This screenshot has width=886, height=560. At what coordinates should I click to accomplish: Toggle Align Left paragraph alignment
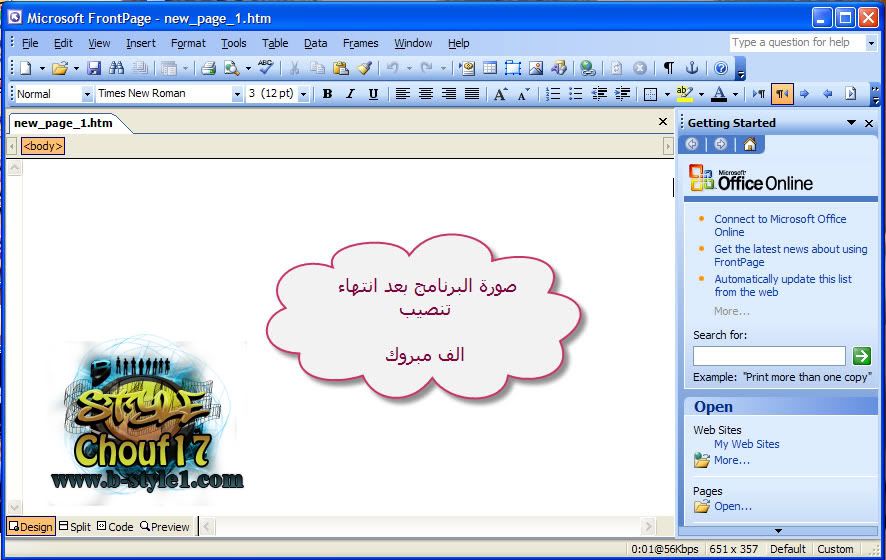pyautogui.click(x=402, y=94)
